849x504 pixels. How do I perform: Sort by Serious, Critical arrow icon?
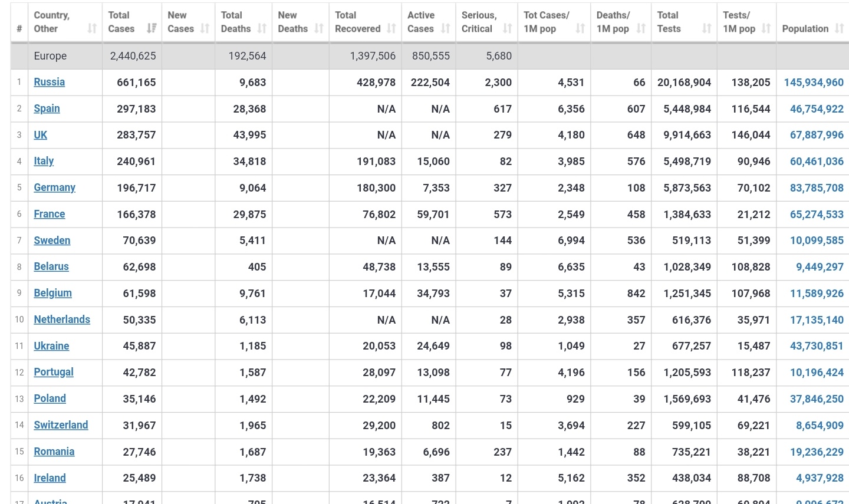tap(508, 28)
